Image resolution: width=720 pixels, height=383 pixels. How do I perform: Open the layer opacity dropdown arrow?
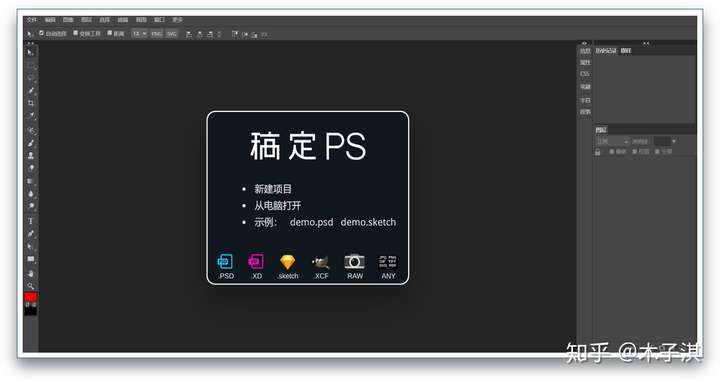(674, 141)
